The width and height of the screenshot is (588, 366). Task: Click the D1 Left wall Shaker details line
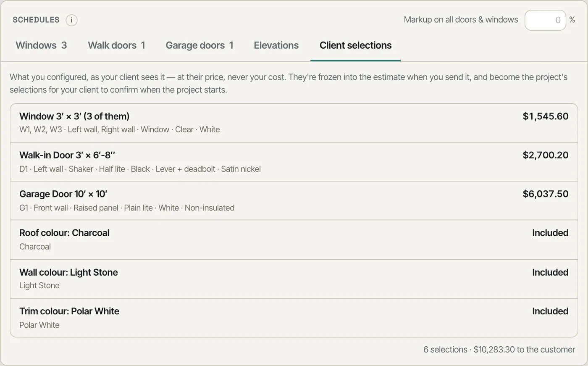point(140,169)
